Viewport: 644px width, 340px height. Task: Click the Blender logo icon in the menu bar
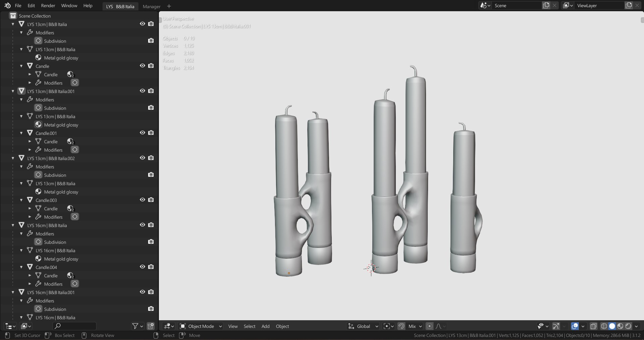coord(7,6)
